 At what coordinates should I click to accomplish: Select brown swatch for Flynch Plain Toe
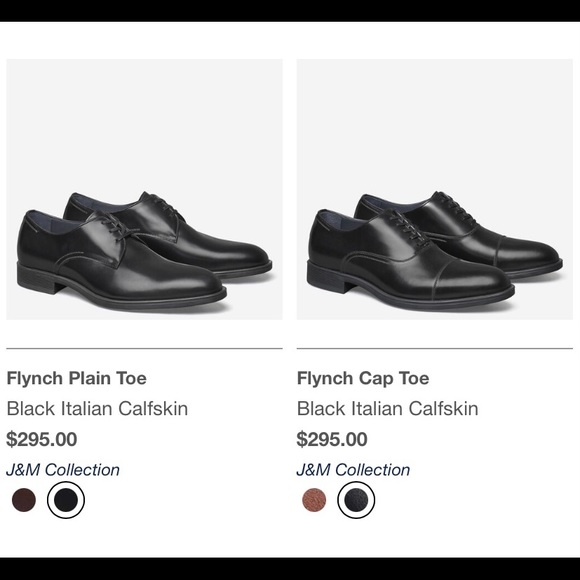click(24, 500)
